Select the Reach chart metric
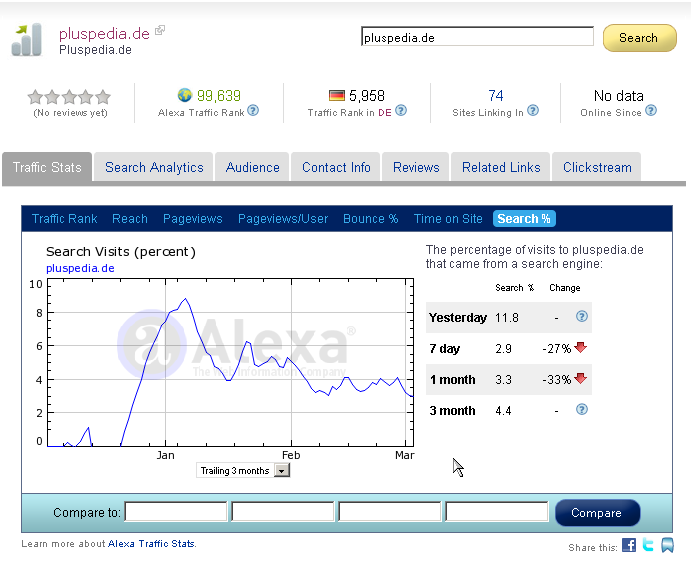 pyautogui.click(x=130, y=219)
